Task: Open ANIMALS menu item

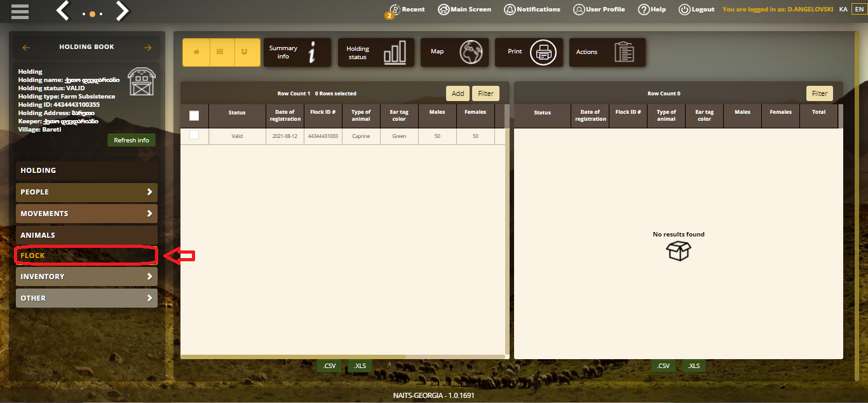Action: (x=86, y=235)
